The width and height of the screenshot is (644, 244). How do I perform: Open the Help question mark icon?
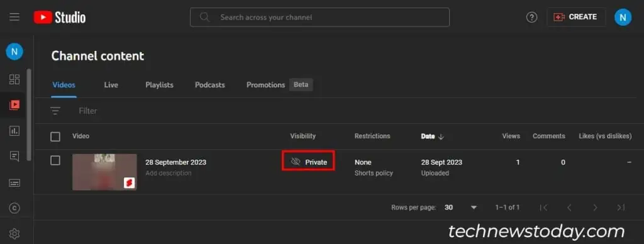coord(531,17)
